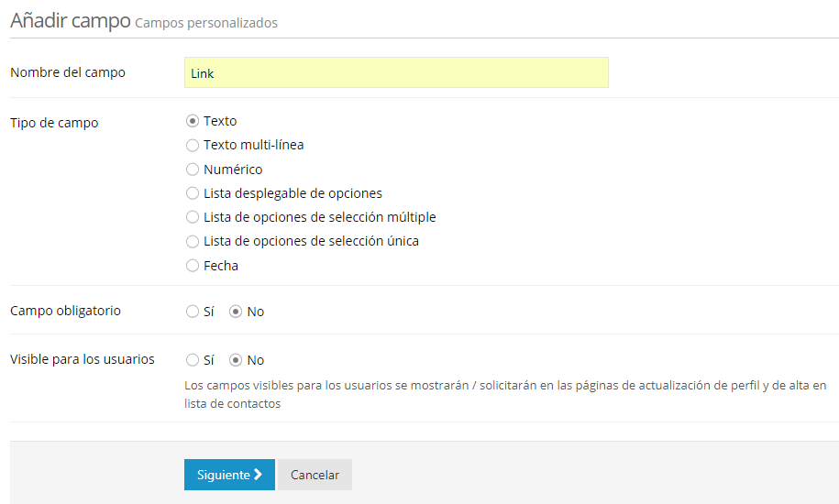Set Campo obligatorio to No
The image size is (839, 504).
tap(236, 312)
